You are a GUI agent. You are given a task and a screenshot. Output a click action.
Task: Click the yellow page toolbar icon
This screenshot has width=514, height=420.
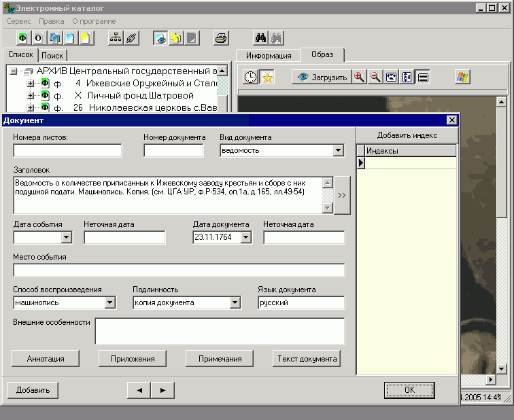[x=86, y=38]
